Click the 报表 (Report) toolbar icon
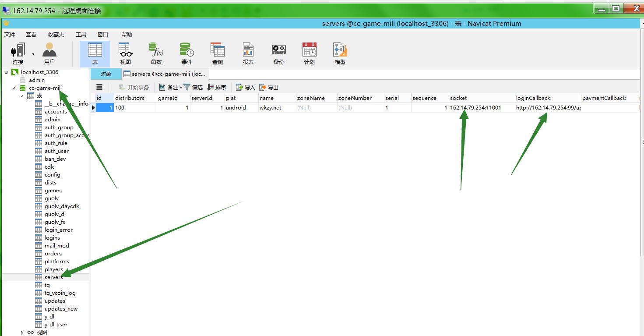644x336 pixels. click(248, 53)
